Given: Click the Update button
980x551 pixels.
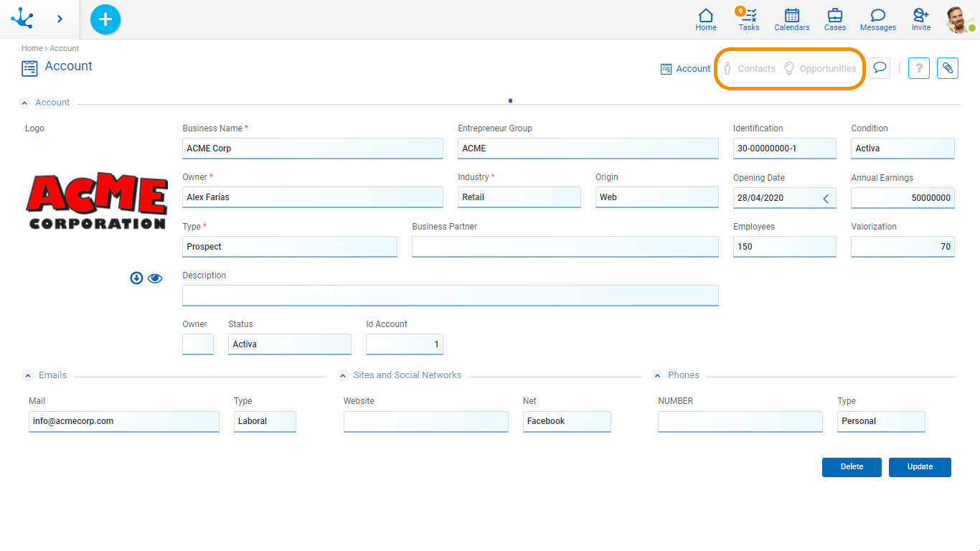Looking at the screenshot, I should coord(920,467).
